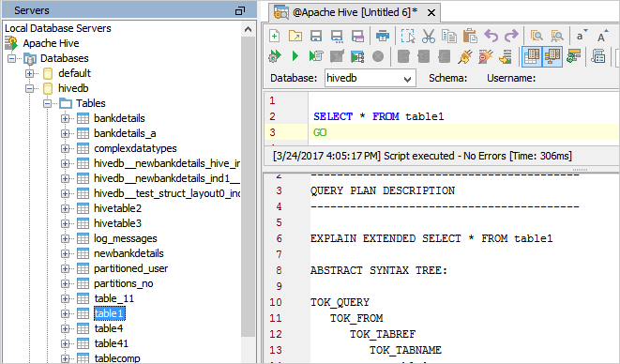Viewport: 620px width, 364px height.
Task: Convert text to uppercase icon
Action: click(x=602, y=36)
